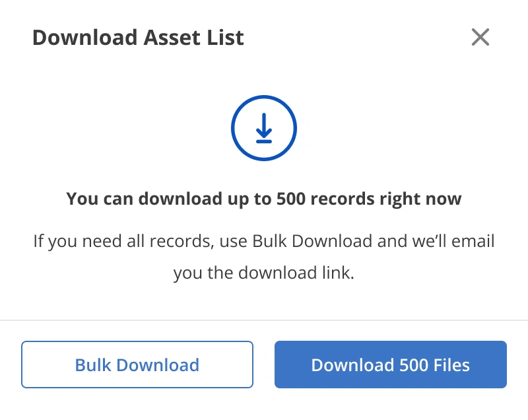Click the divider above the action buttons
This screenshot has width=528, height=420.
(x=264, y=322)
